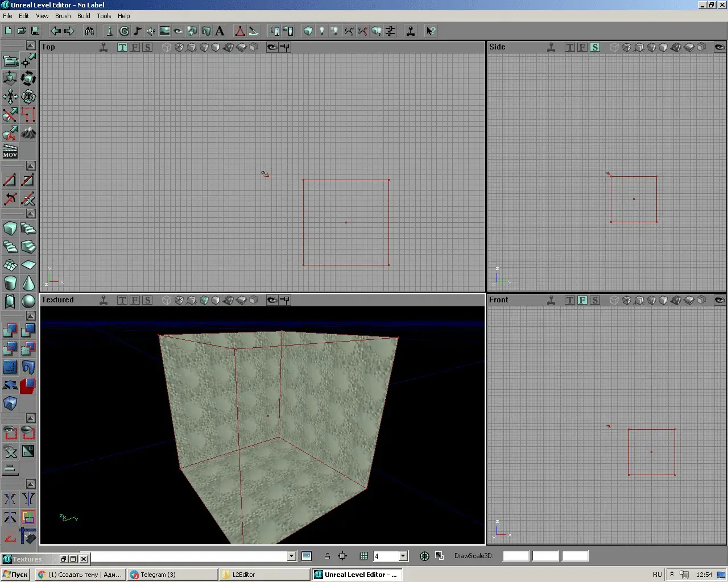The height and width of the screenshot is (582, 728).
Task: Save the level with the floppy disk icon
Action: click(35, 31)
